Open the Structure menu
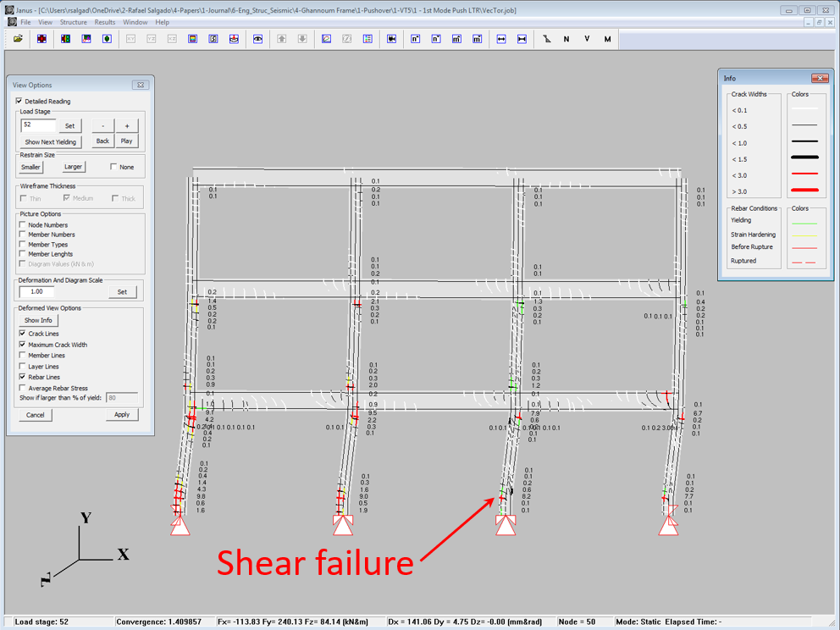The height and width of the screenshot is (630, 840). [74, 23]
